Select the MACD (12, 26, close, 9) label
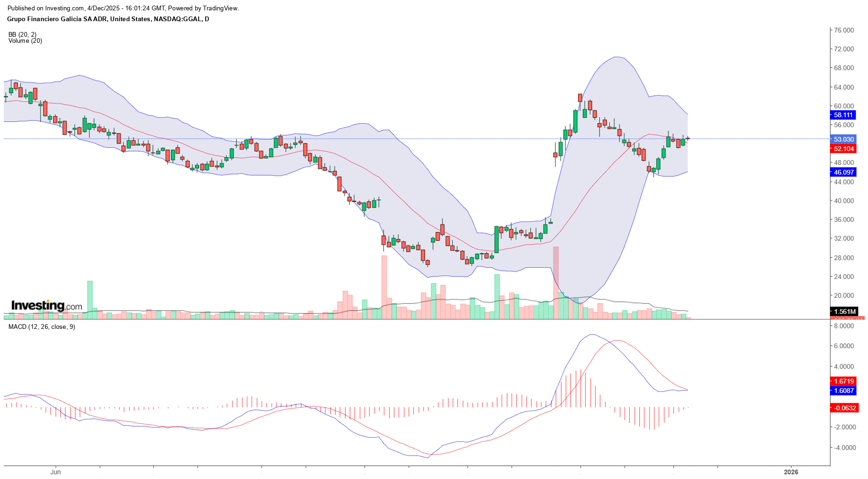This screenshot has height=479, width=868. [41, 327]
